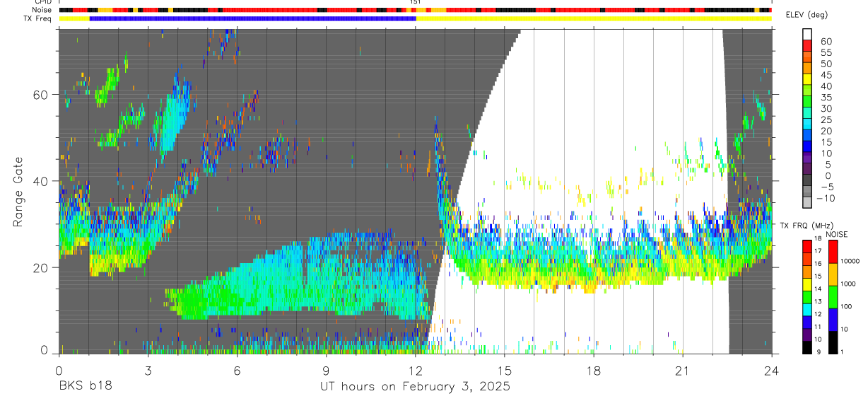
Task: Click the 9 tick label on UT hours axis
Action: click(326, 371)
